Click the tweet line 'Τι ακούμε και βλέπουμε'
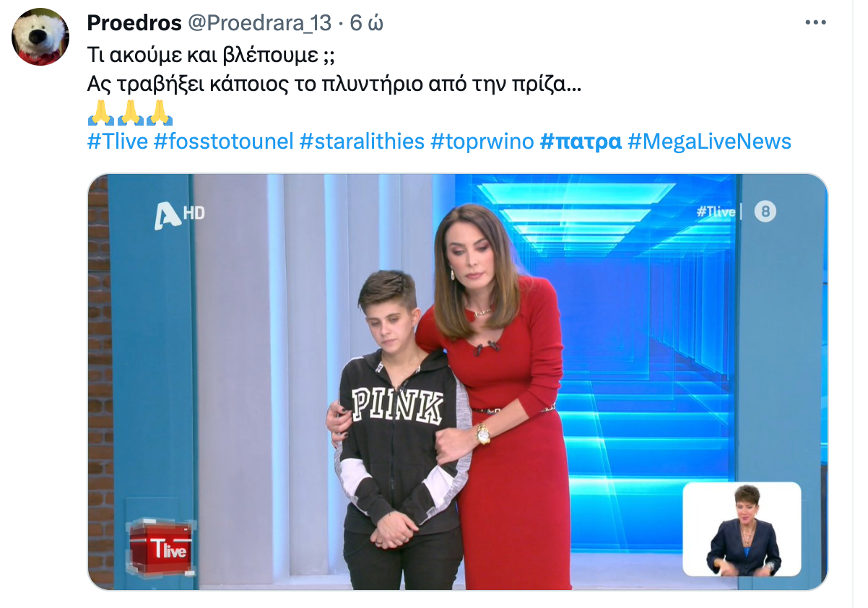Viewport: 868px width, 608px height. (x=211, y=58)
